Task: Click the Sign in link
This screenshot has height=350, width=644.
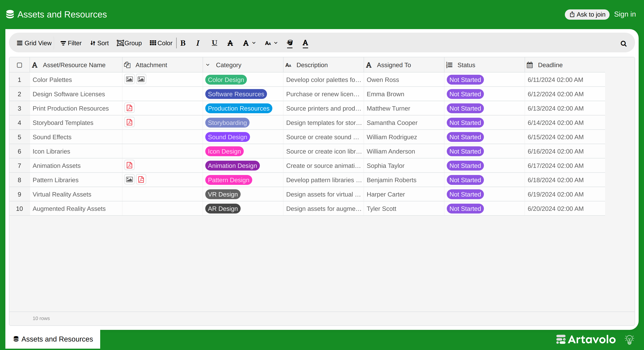Action: 625,14
